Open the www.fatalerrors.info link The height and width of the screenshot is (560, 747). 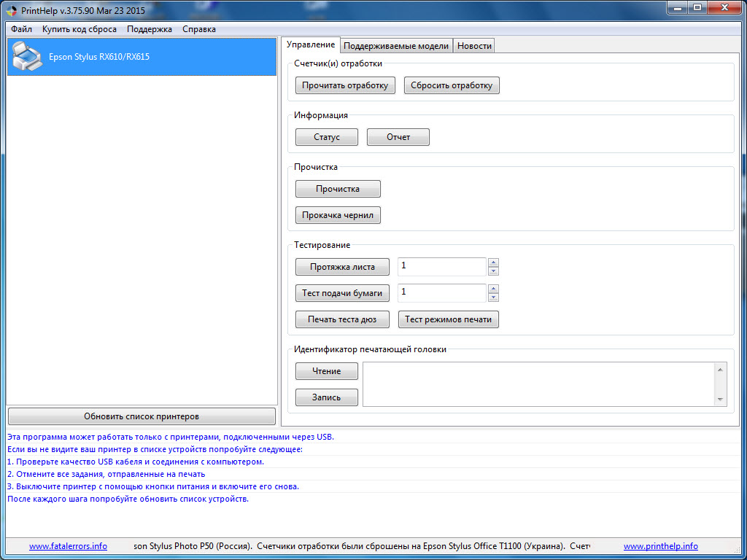coord(68,546)
